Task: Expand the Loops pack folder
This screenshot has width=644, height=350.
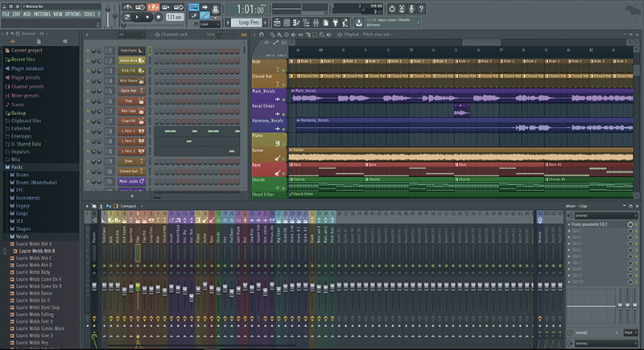Action: [22, 213]
